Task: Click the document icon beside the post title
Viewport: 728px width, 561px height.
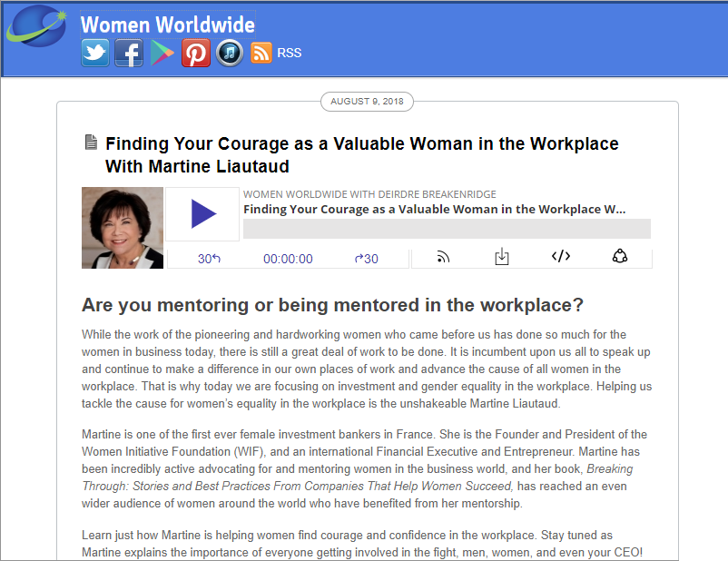Action: (x=91, y=143)
